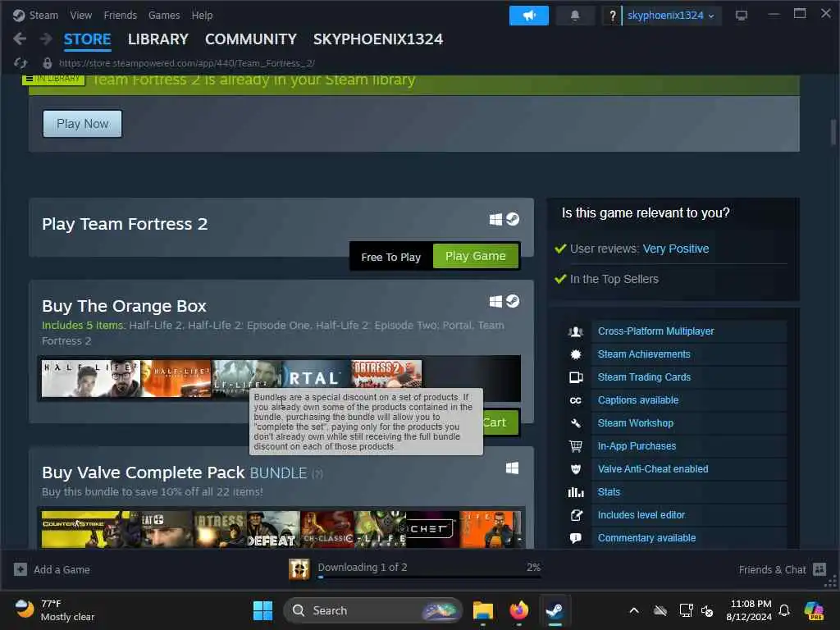Open Includes level editor link

tap(641, 515)
